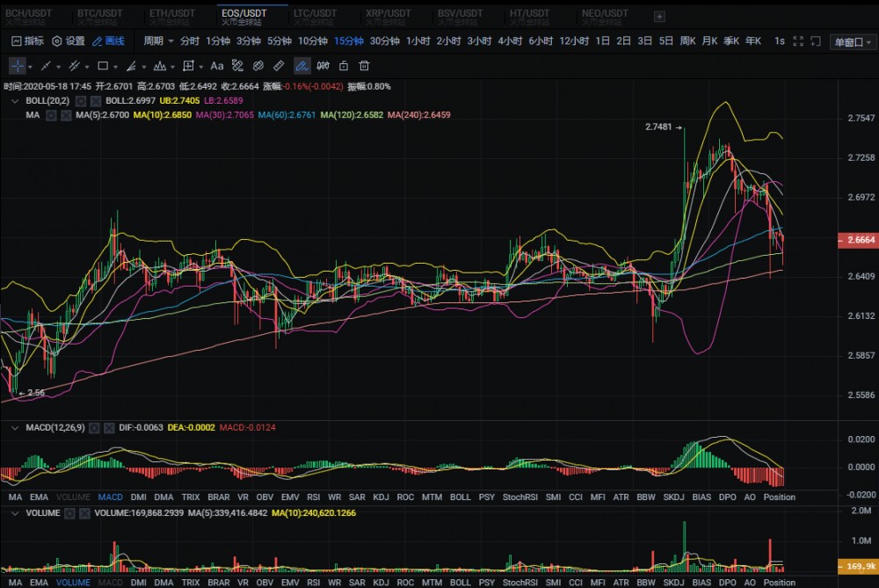This screenshot has width=879, height=588.
Task: Add a new trading pair tab
Action: (659, 16)
